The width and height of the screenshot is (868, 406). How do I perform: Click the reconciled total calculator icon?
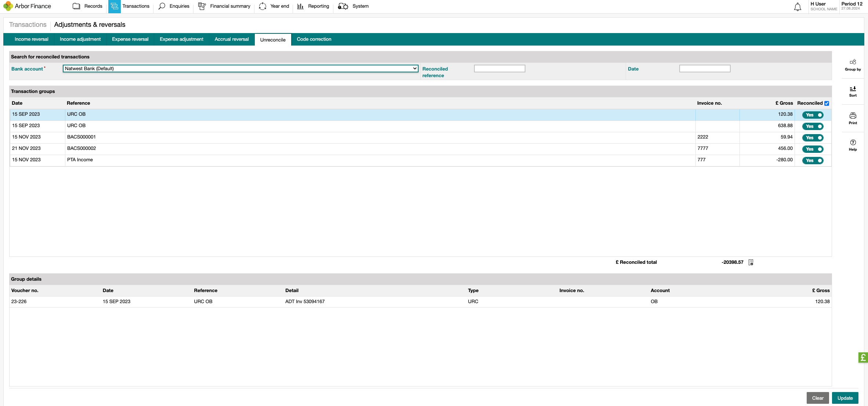pos(751,262)
